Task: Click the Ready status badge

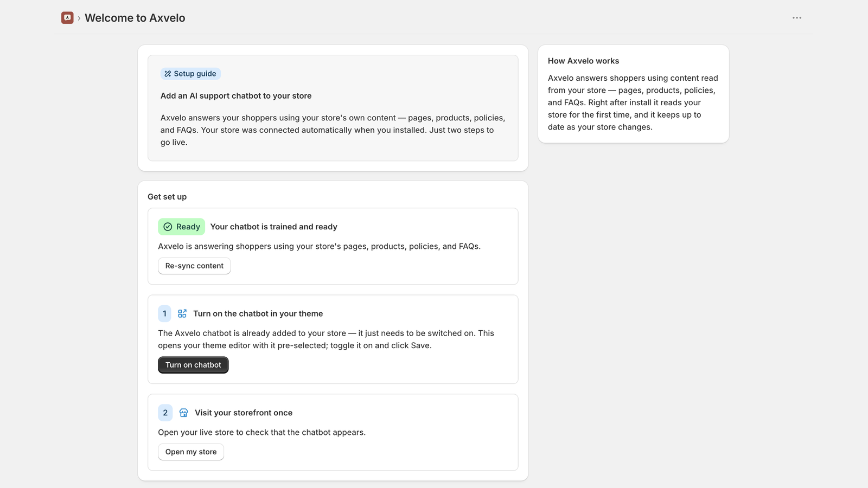Action: coord(182,227)
